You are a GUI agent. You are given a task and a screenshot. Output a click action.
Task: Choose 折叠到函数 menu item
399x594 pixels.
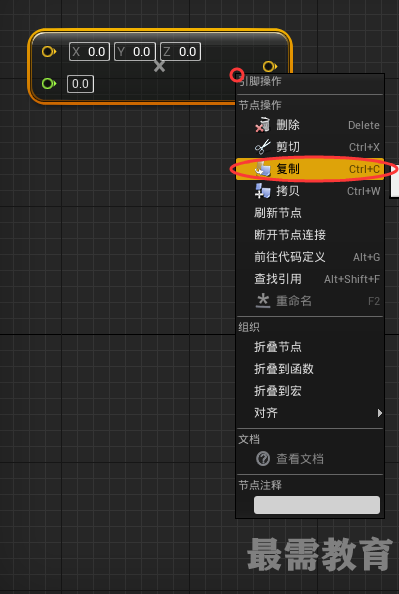[x=310, y=369]
